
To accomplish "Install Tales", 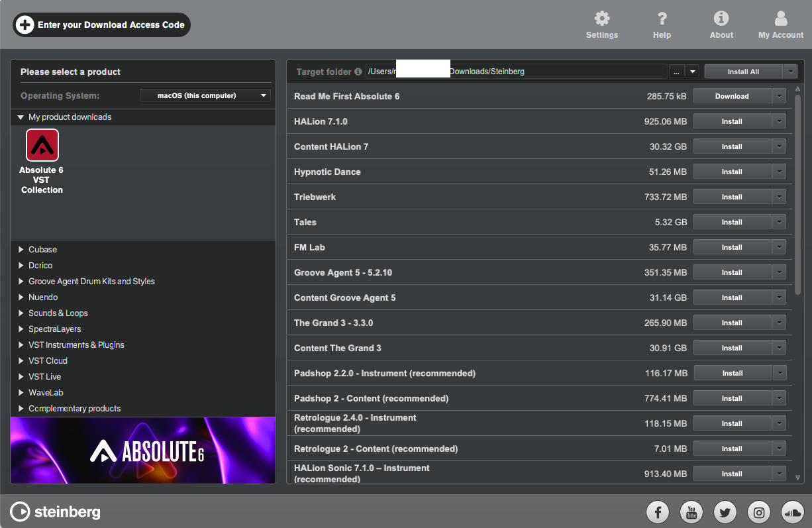I will click(x=732, y=222).
